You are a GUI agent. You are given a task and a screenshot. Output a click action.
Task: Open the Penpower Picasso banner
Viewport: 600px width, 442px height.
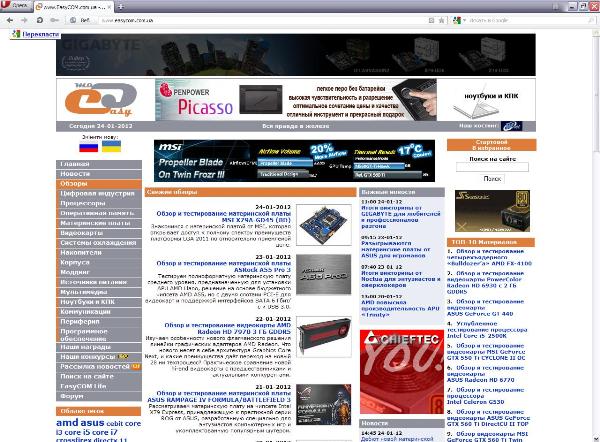pos(296,99)
